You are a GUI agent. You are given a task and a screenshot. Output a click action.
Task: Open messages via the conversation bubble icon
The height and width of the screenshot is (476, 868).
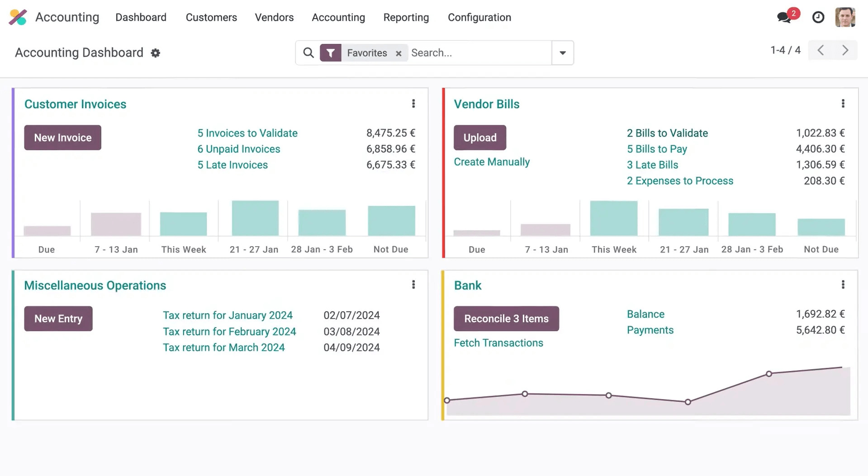pos(784,17)
